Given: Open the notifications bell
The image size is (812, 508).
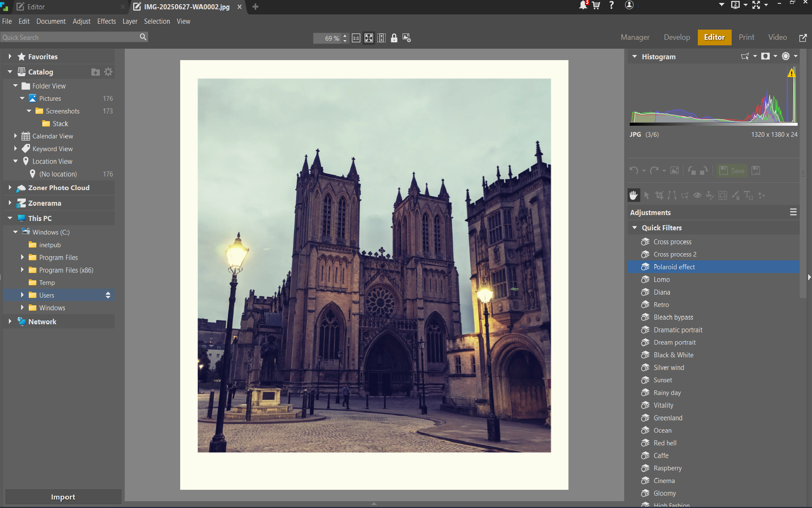Looking at the screenshot, I should tap(583, 5).
